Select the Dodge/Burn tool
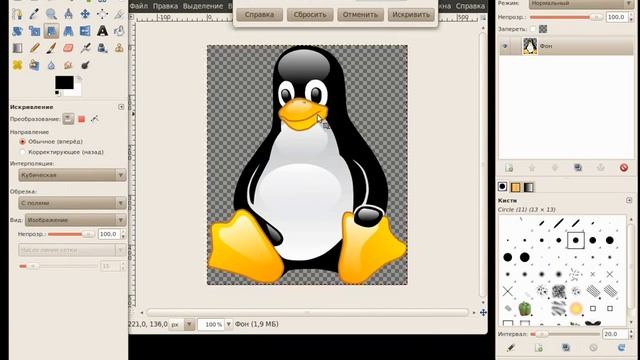This screenshot has width=640, height=360. 85,65
